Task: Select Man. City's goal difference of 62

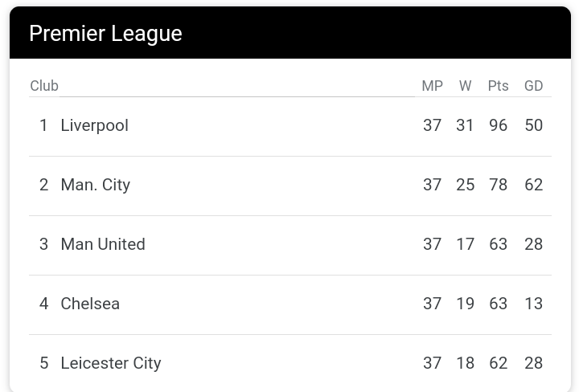Action: pyautogui.click(x=533, y=185)
